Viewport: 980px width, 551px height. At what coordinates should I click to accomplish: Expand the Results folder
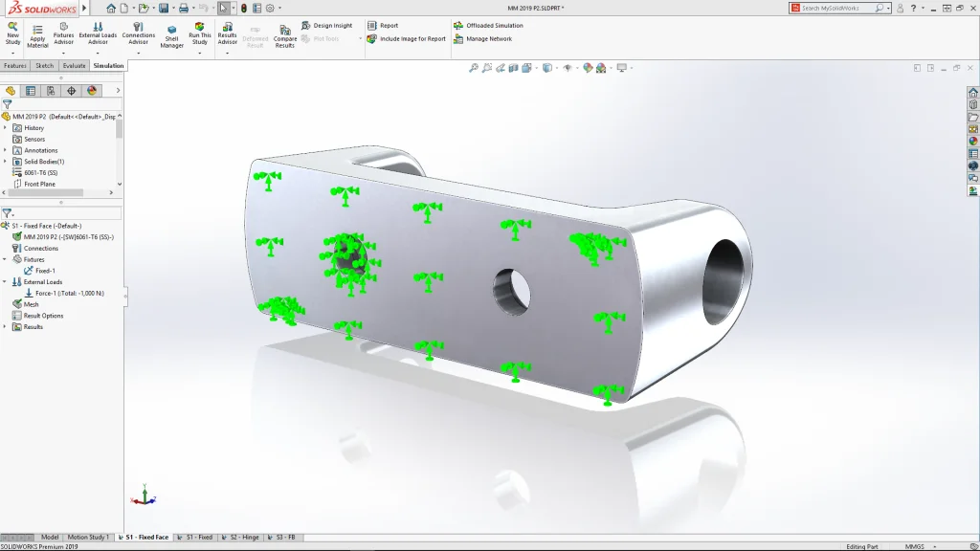tap(5, 327)
